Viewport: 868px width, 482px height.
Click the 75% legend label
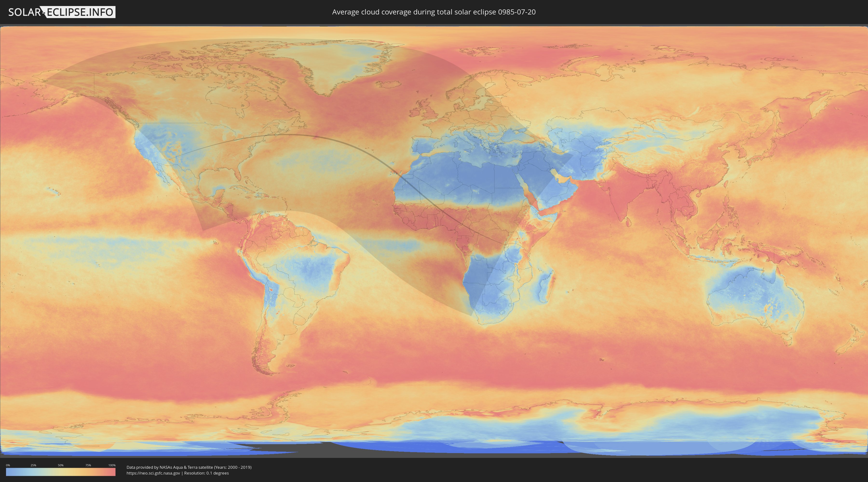coord(88,465)
